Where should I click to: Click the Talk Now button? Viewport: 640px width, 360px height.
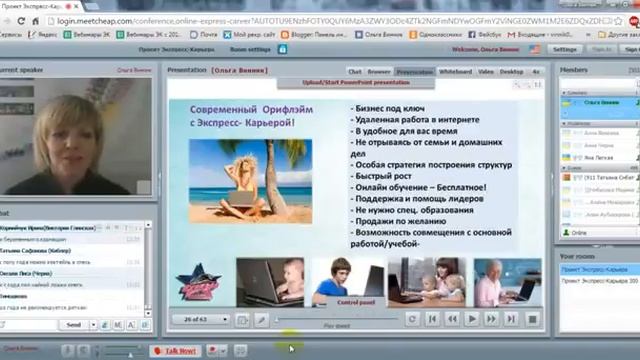click(x=175, y=351)
